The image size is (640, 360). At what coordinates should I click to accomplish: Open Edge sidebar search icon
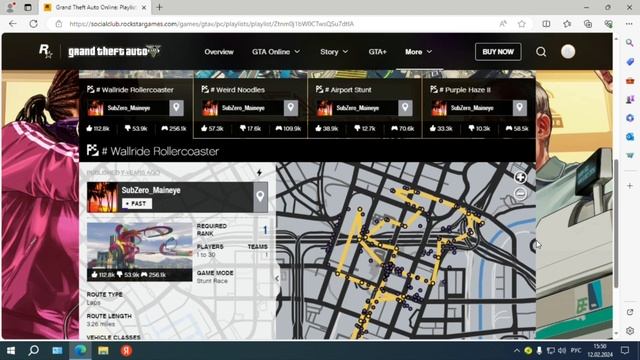[x=630, y=43]
